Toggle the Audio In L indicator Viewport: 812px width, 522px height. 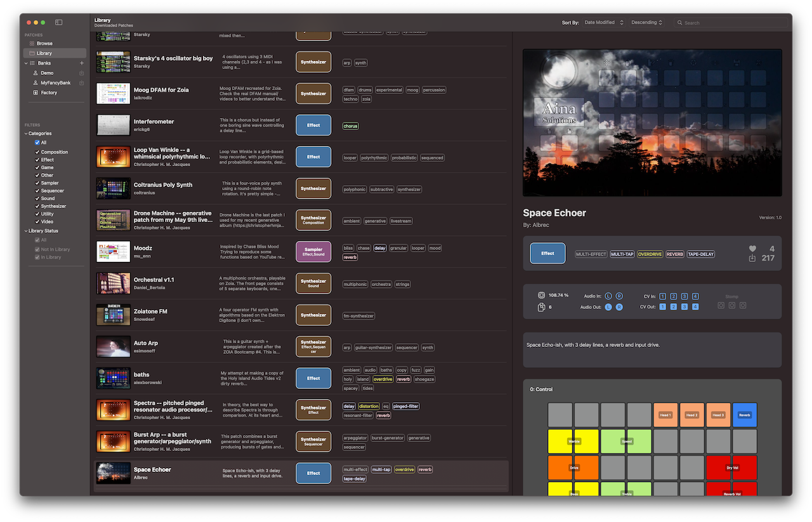pos(608,296)
